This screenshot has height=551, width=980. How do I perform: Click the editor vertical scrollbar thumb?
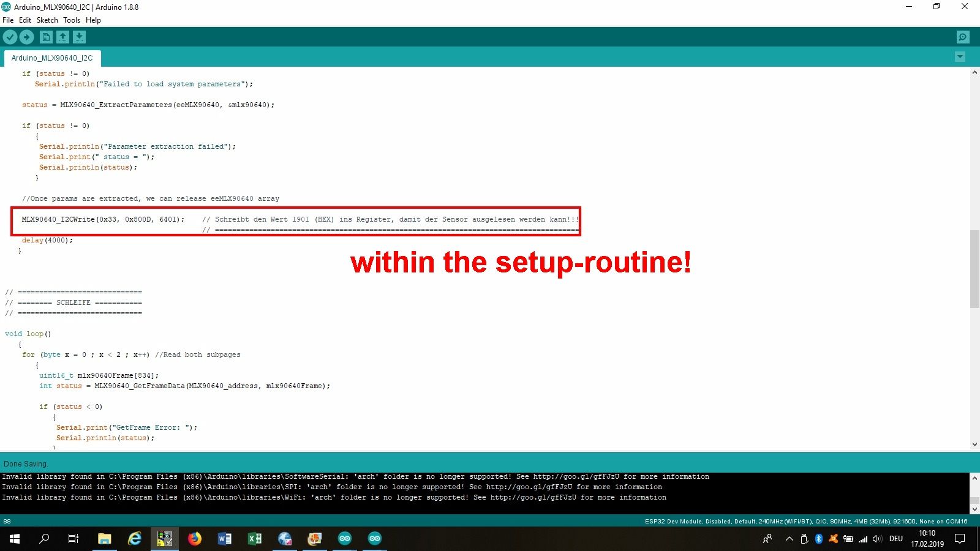[974, 269]
